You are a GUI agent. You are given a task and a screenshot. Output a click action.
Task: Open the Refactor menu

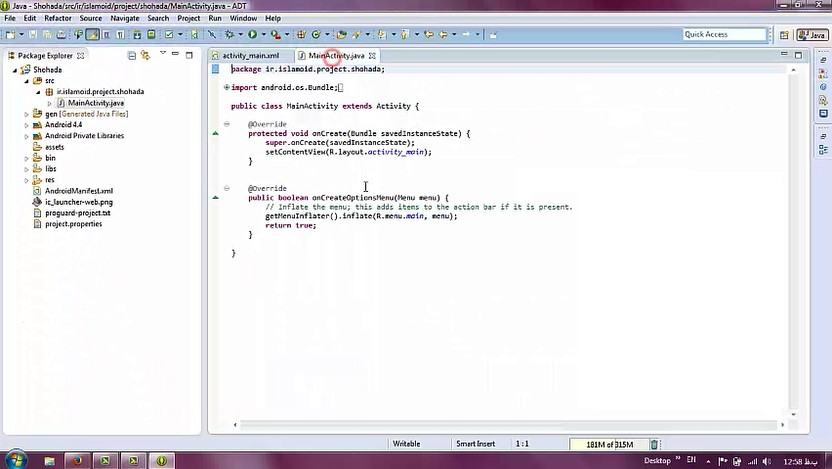point(57,18)
